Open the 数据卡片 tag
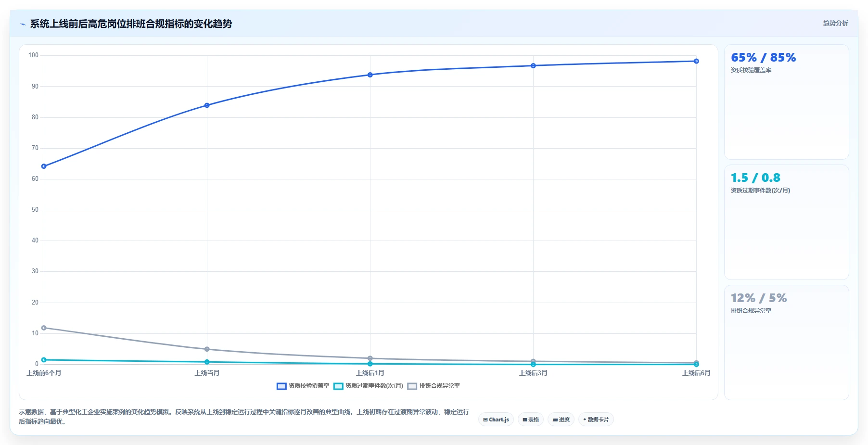The image size is (868, 445). (x=596, y=420)
